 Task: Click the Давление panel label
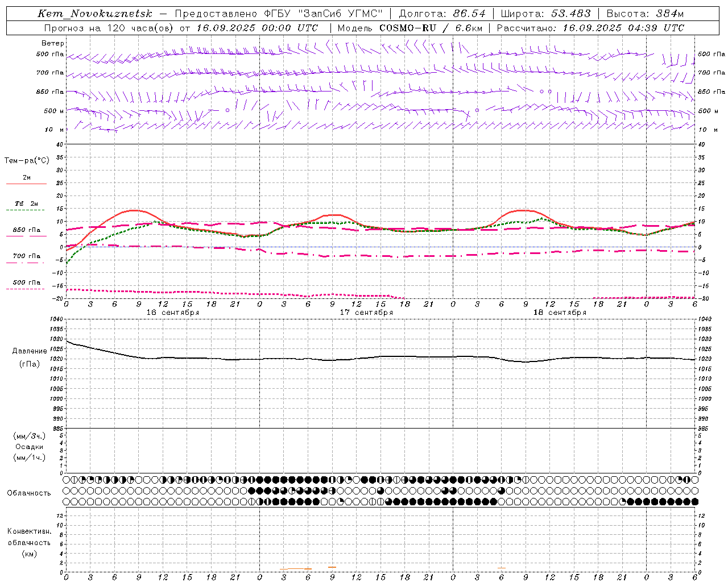pos(30,351)
